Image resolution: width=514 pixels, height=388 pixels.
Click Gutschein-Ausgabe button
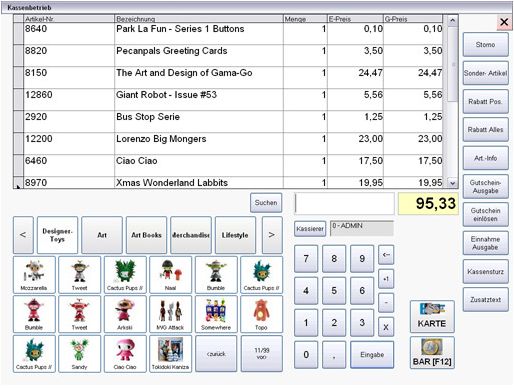[486, 186]
